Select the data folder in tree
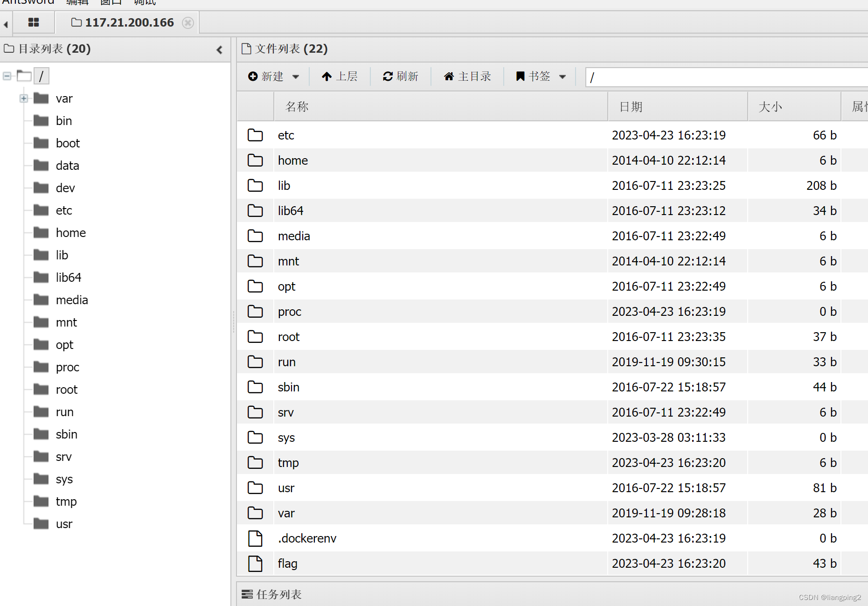Screen dimensions: 868x606 click(x=67, y=166)
